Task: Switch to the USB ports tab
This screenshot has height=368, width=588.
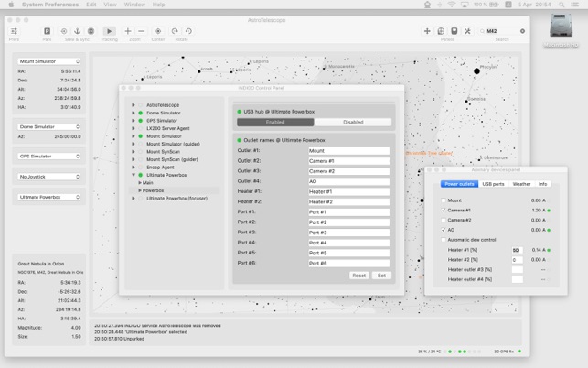Action: [x=493, y=184]
